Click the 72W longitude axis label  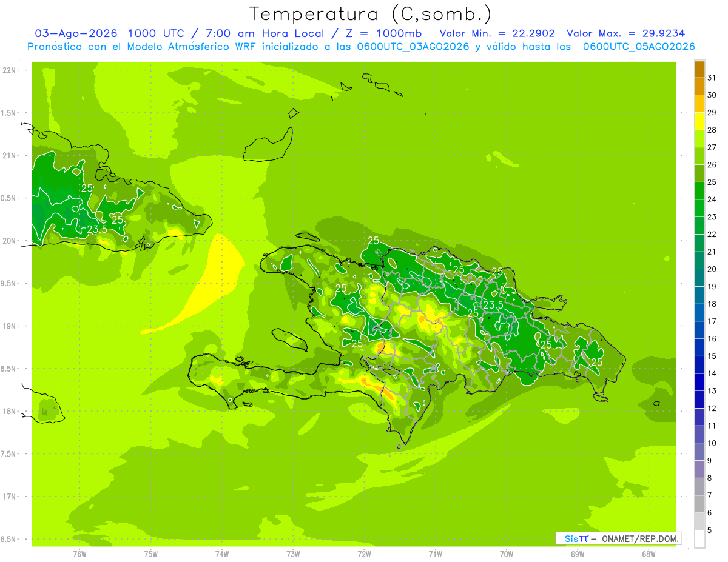pyautogui.click(x=364, y=554)
